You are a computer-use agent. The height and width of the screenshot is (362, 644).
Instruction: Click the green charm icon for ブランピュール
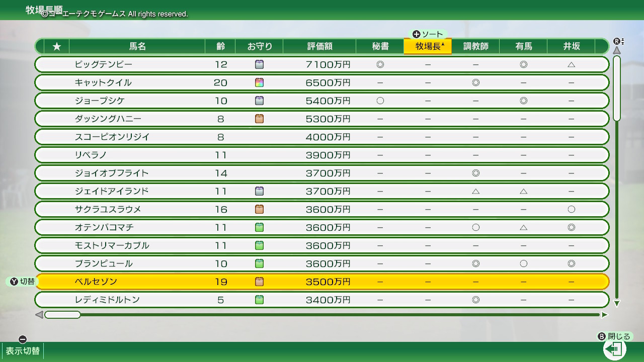click(x=260, y=263)
